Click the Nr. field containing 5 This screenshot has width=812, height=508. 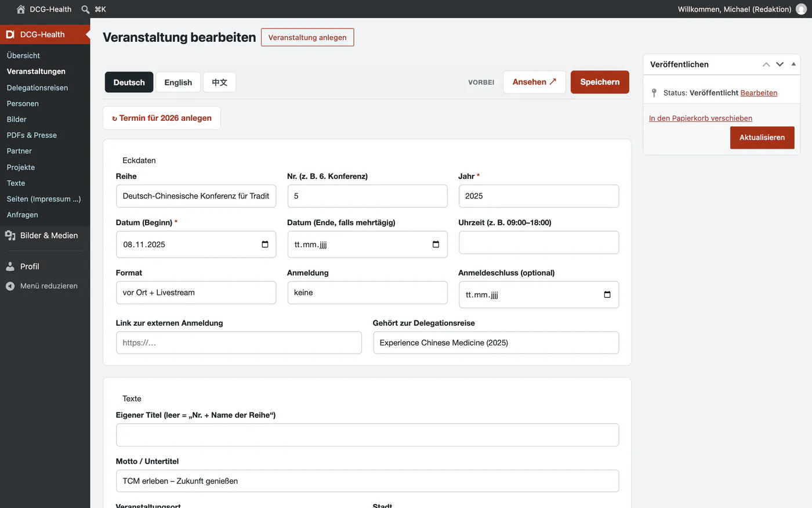[x=367, y=196]
